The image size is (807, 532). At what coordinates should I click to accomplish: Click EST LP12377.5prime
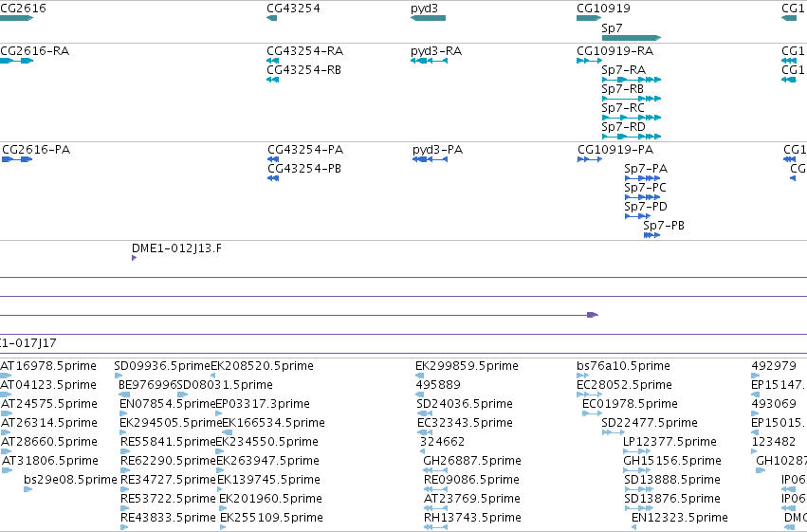point(669,442)
